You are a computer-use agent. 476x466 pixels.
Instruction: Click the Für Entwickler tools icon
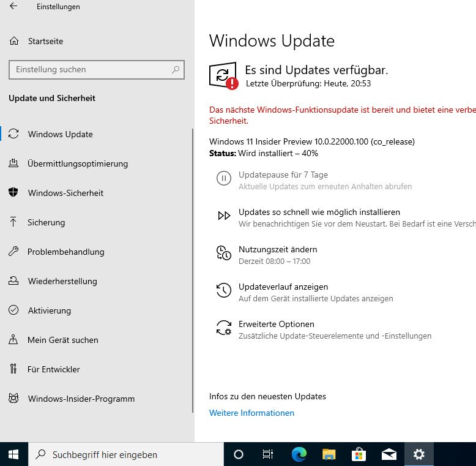[x=13, y=369]
